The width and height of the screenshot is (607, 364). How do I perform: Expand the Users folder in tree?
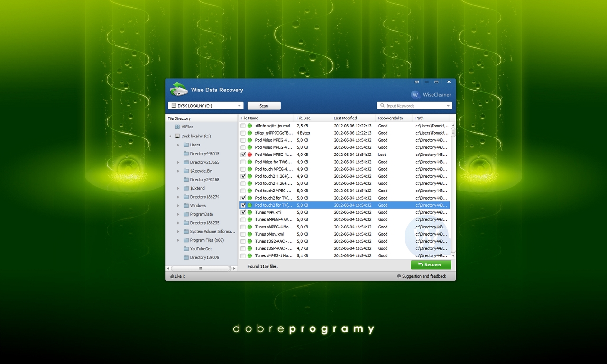(178, 145)
